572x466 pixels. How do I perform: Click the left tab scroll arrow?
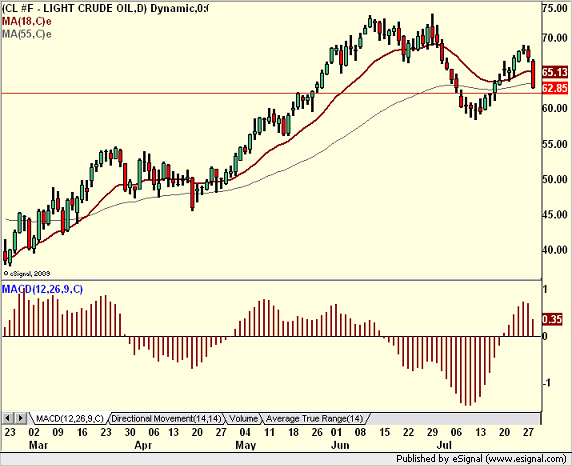click(8, 418)
